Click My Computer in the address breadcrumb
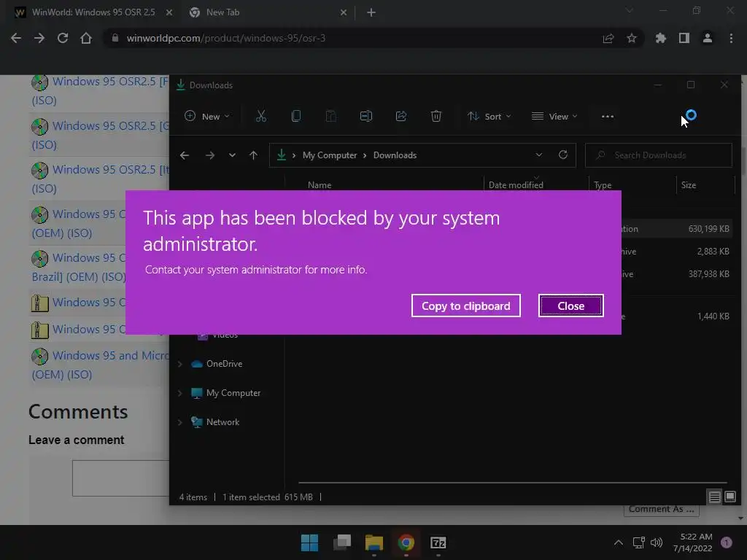 click(330, 155)
